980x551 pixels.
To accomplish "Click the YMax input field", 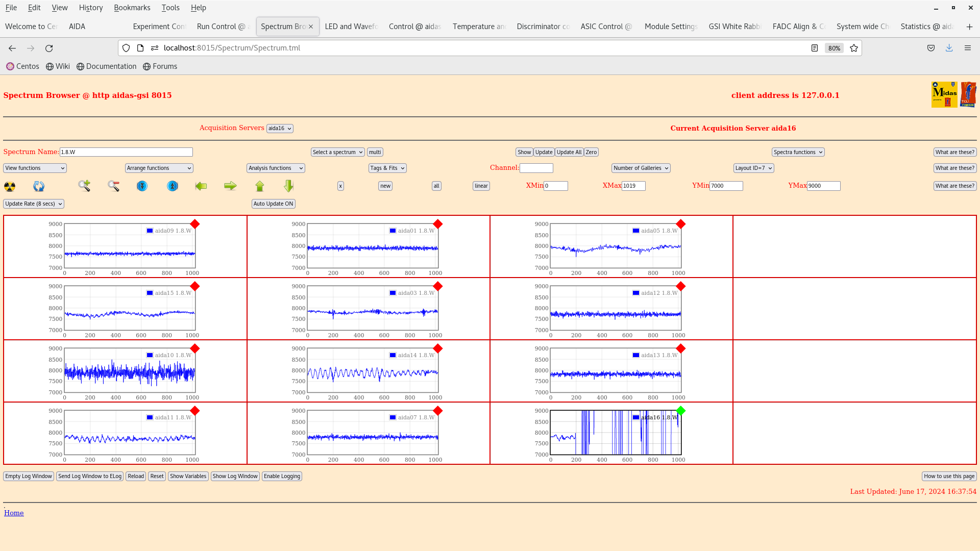I will (x=823, y=186).
